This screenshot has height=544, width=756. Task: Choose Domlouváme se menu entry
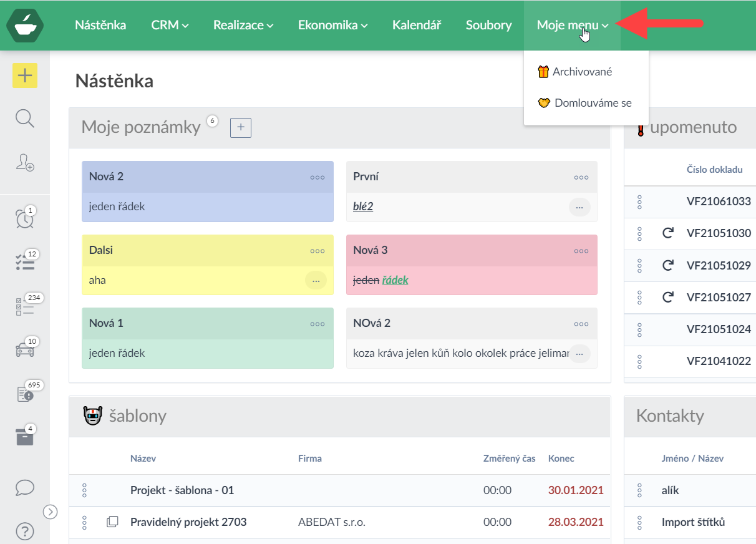click(592, 103)
